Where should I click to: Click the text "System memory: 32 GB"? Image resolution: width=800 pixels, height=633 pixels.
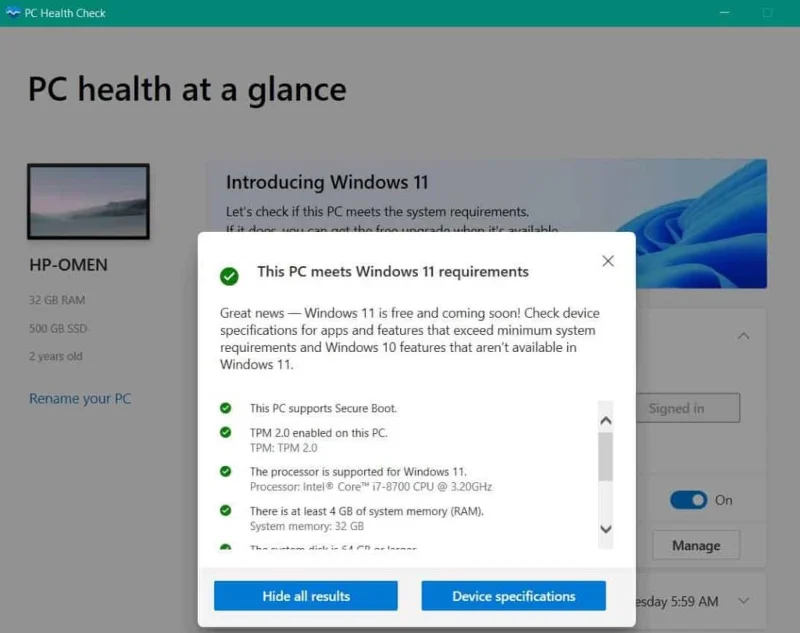(307, 526)
